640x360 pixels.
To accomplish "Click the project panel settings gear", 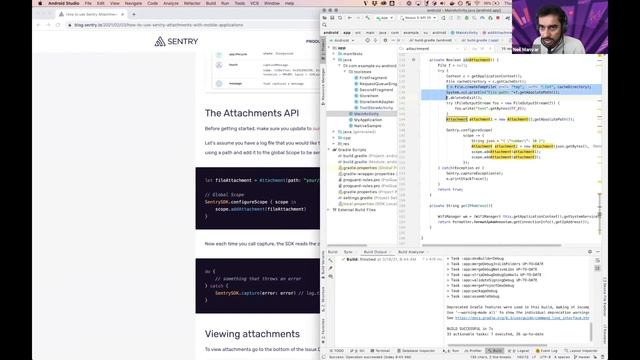I will [x=385, y=40].
